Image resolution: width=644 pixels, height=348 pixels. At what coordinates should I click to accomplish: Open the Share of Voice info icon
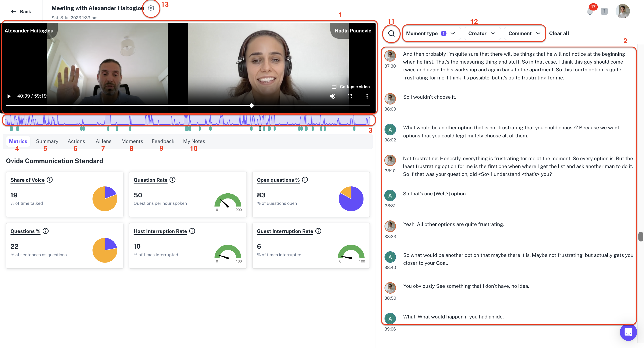coord(50,180)
